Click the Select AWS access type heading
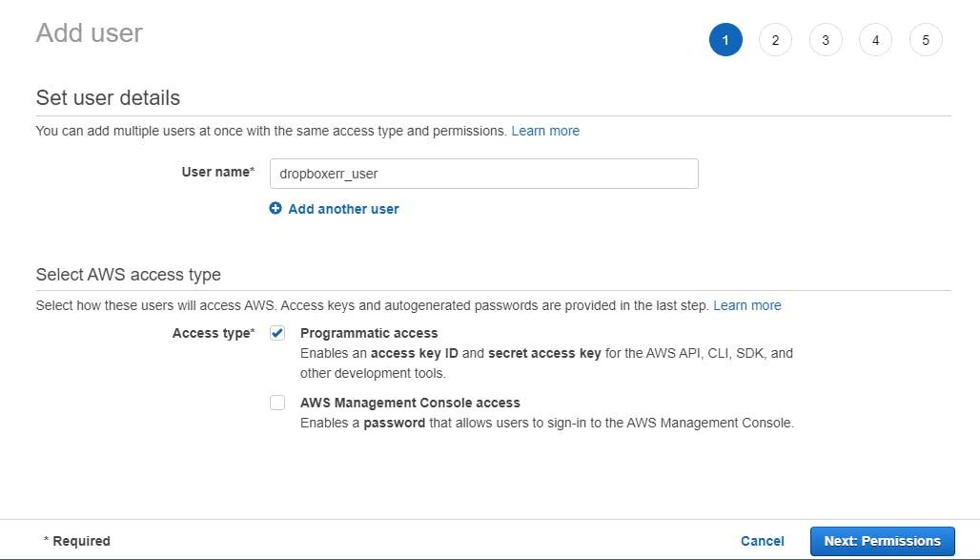Image resolution: width=980 pixels, height=560 pixels. click(128, 274)
